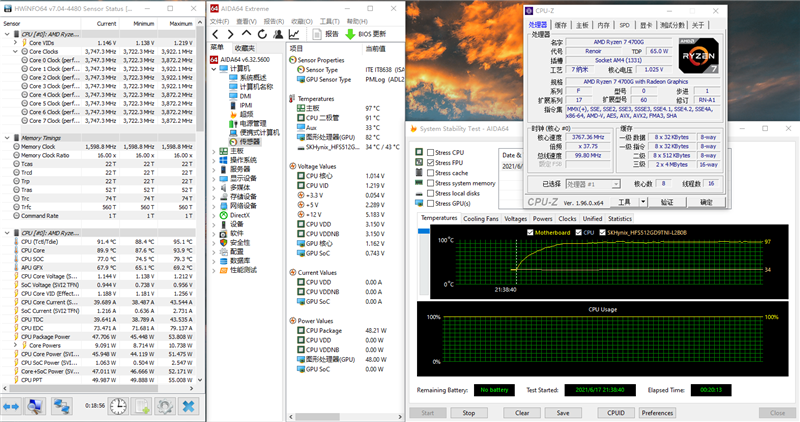Enable the Stress CPU checkbox
Viewport: 800px width, 422px height.
point(430,151)
